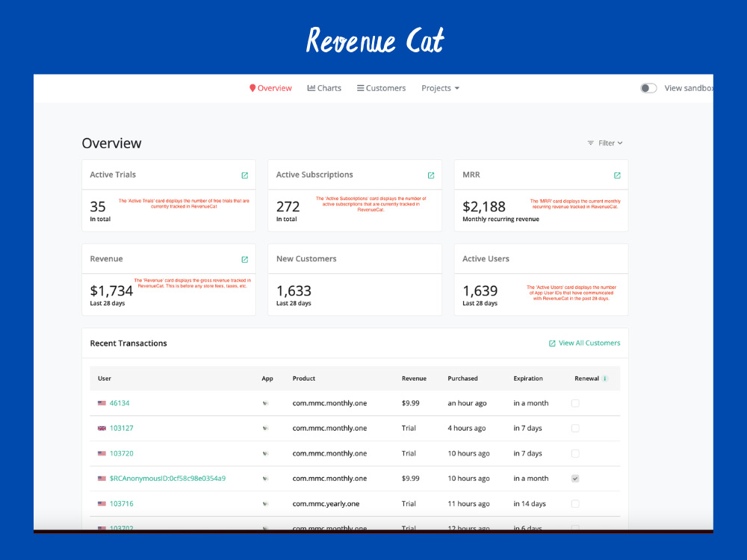This screenshot has width=747, height=560.
Task: Uncheck renewal checkbox for the RCAnonymousID user
Action: point(575,479)
